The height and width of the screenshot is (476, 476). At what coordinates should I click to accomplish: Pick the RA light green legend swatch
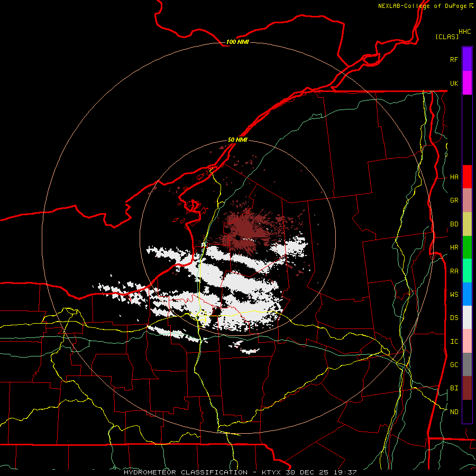[467, 271]
